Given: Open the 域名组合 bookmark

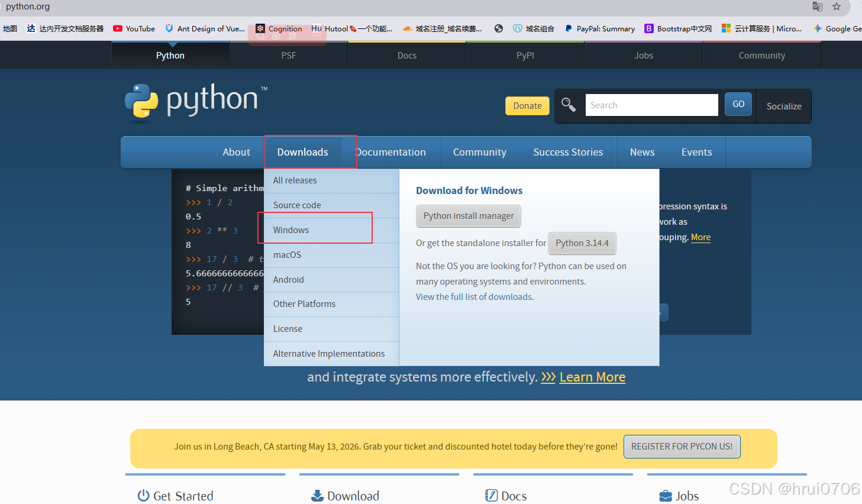Looking at the screenshot, I should pyautogui.click(x=534, y=28).
